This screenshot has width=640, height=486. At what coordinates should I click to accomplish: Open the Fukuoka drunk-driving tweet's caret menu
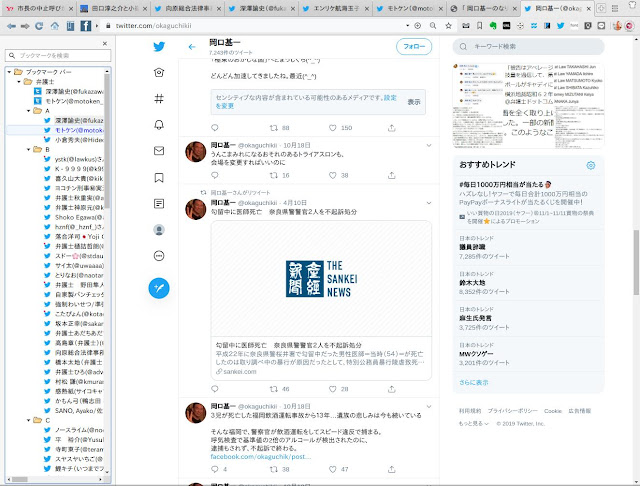click(x=429, y=406)
